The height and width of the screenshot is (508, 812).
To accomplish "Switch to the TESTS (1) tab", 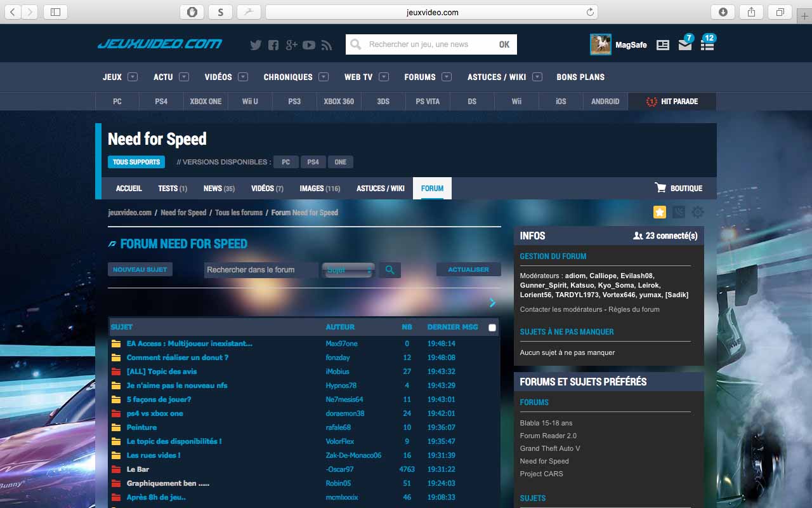I will pyautogui.click(x=173, y=189).
